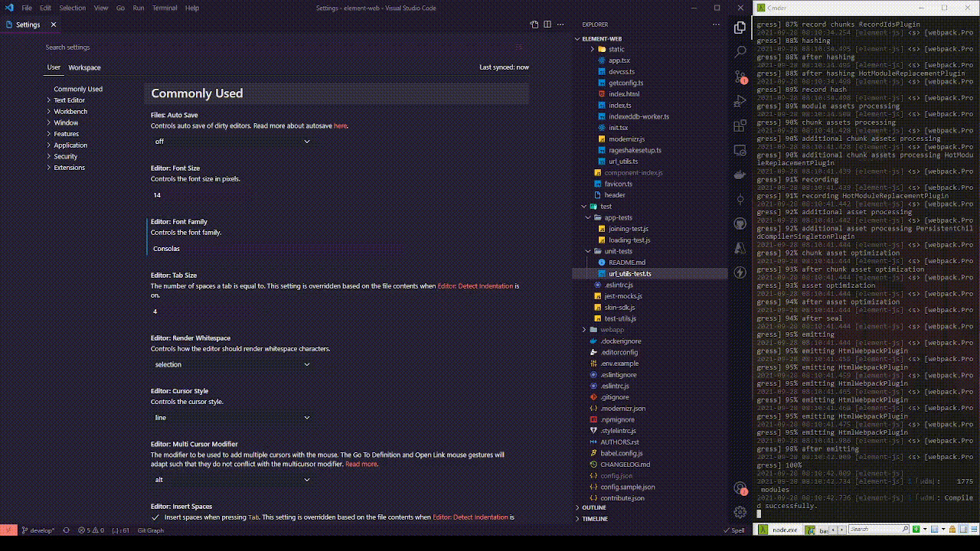Open the Terminal menu
This screenshot has width=980, height=551.
tap(165, 8)
